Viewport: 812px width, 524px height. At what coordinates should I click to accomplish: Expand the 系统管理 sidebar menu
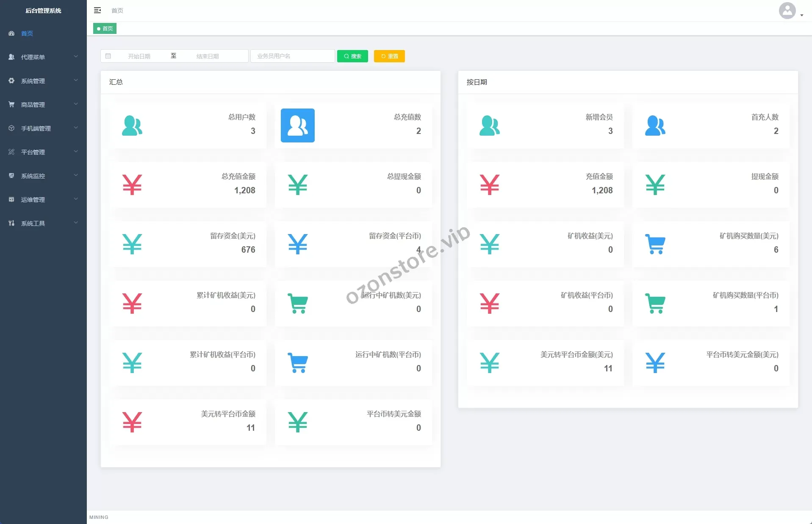point(43,81)
